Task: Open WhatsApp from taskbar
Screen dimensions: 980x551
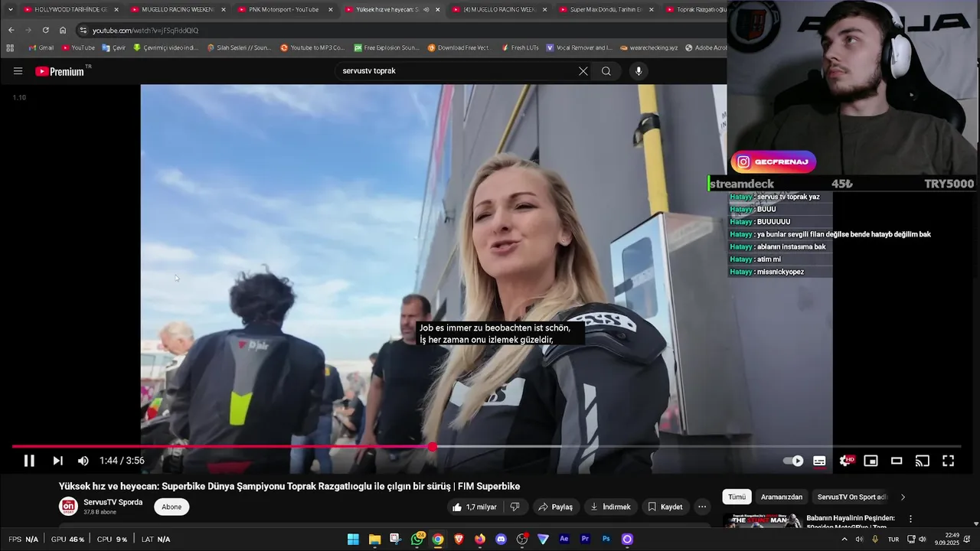Action: point(417,540)
